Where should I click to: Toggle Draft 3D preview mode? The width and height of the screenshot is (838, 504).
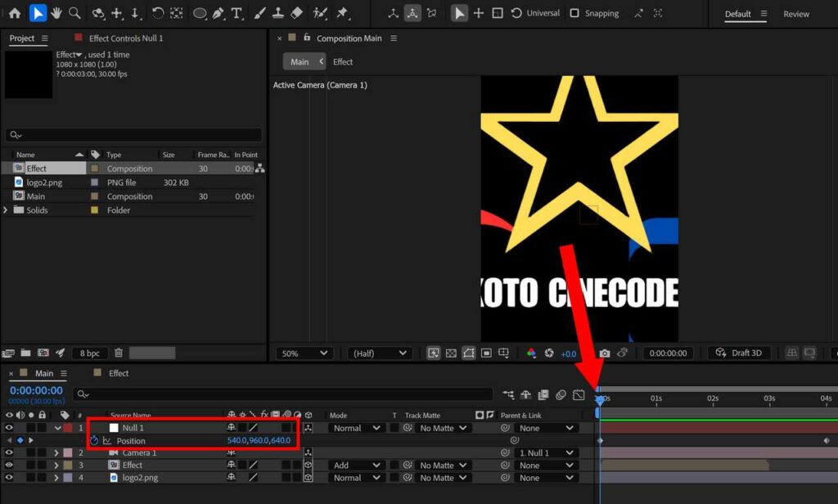[x=739, y=353]
